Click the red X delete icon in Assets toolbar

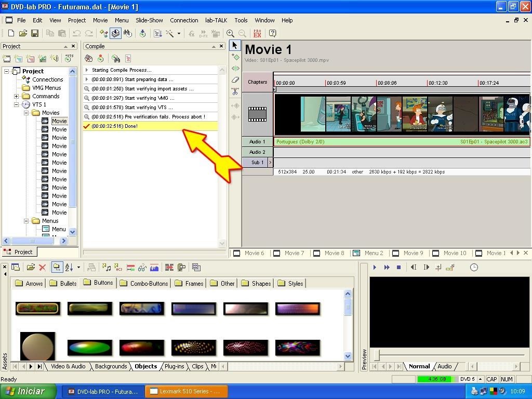[43, 268]
